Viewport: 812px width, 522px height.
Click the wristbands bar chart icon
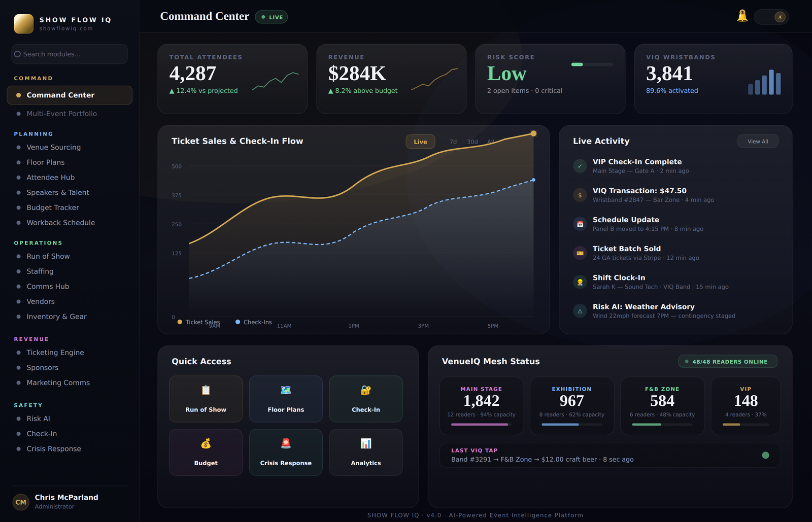[764, 82]
